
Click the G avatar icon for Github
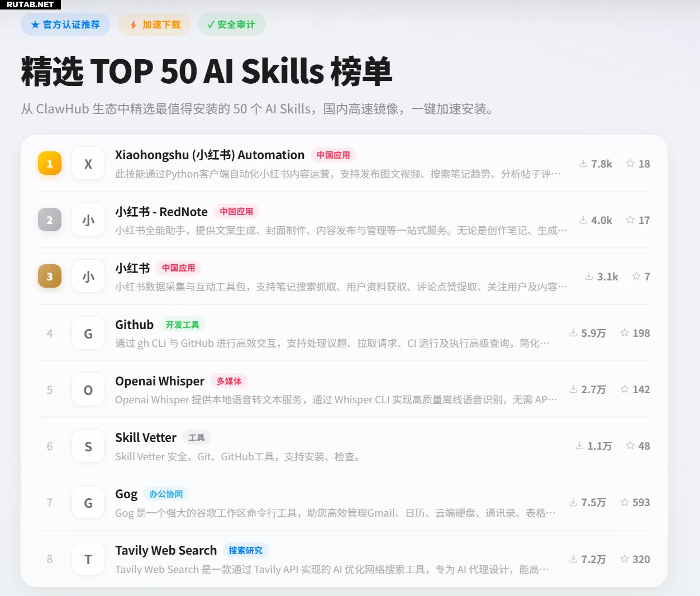point(88,333)
